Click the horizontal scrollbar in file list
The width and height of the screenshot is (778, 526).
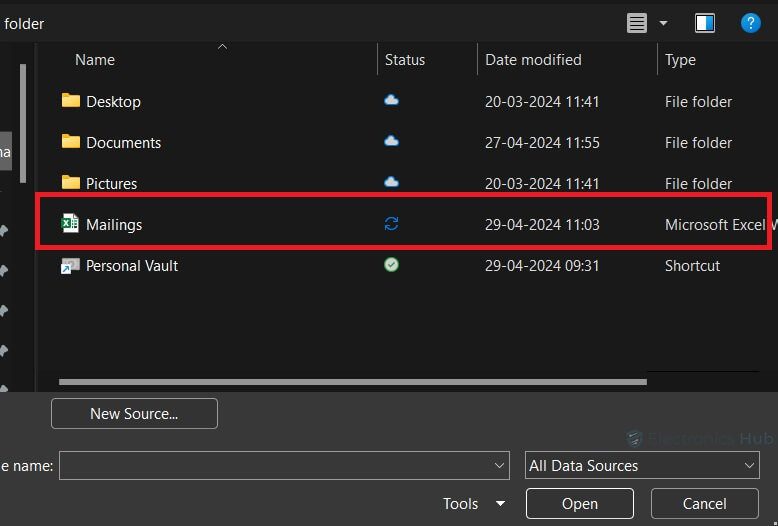click(352, 381)
